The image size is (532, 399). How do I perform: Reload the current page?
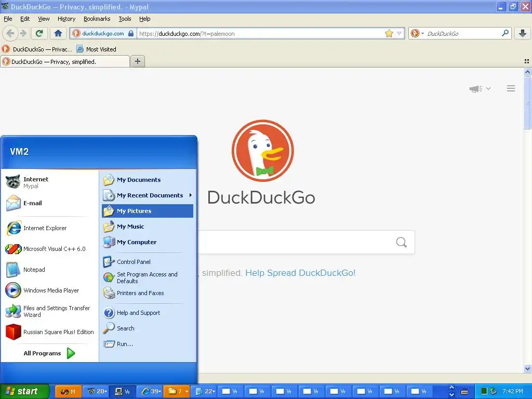point(39,33)
